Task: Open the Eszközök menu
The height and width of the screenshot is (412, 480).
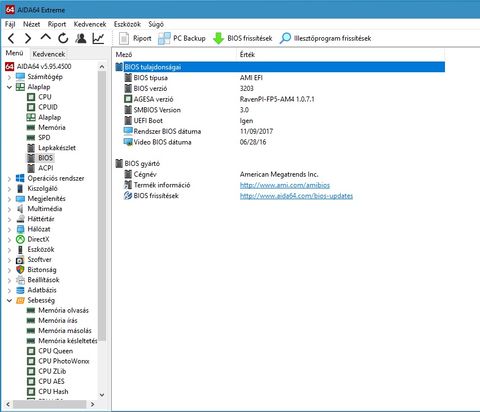Action: click(x=127, y=24)
